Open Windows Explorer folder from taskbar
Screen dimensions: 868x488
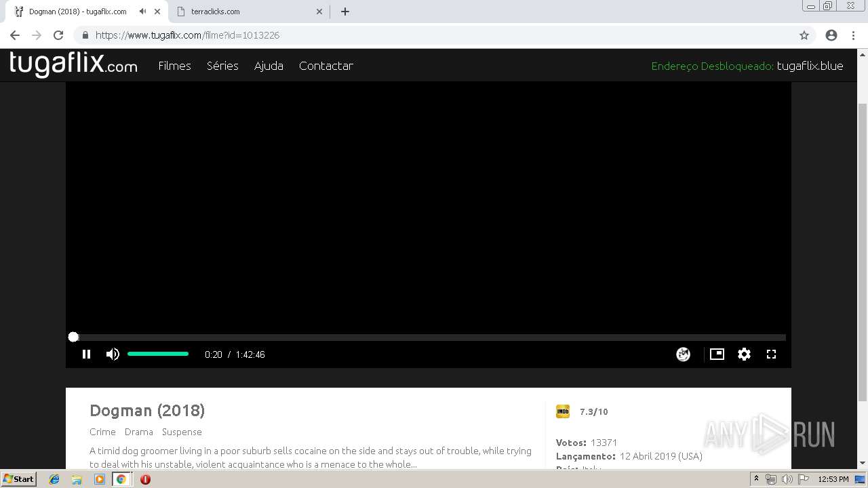click(x=77, y=479)
